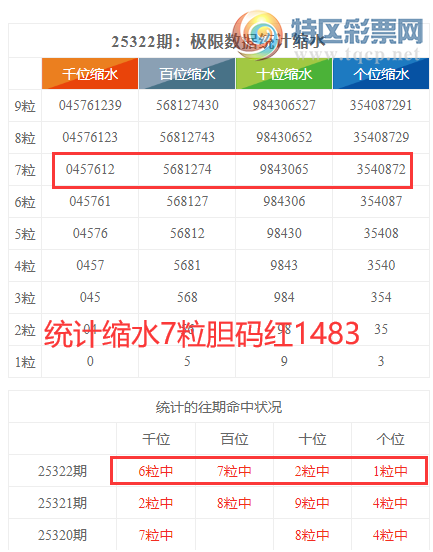Select the 千位缩水 orange header
Image resolution: width=433 pixels, height=552 pixels.
point(90,74)
